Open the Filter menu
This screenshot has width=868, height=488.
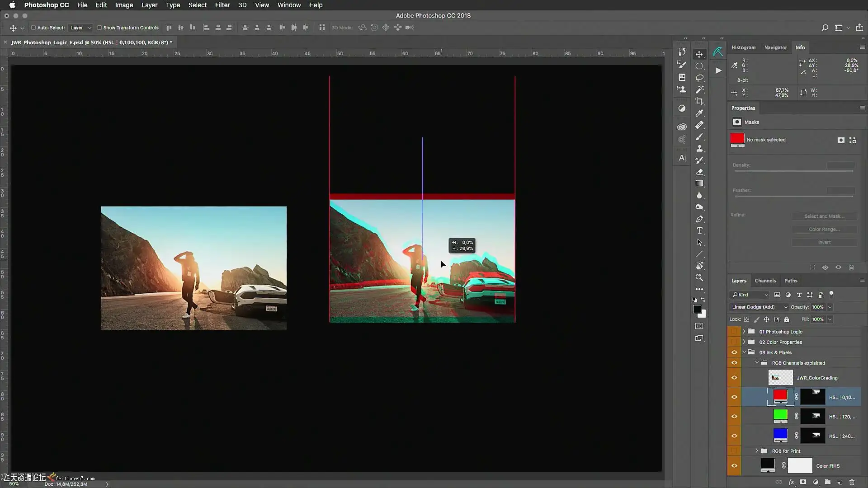point(222,5)
